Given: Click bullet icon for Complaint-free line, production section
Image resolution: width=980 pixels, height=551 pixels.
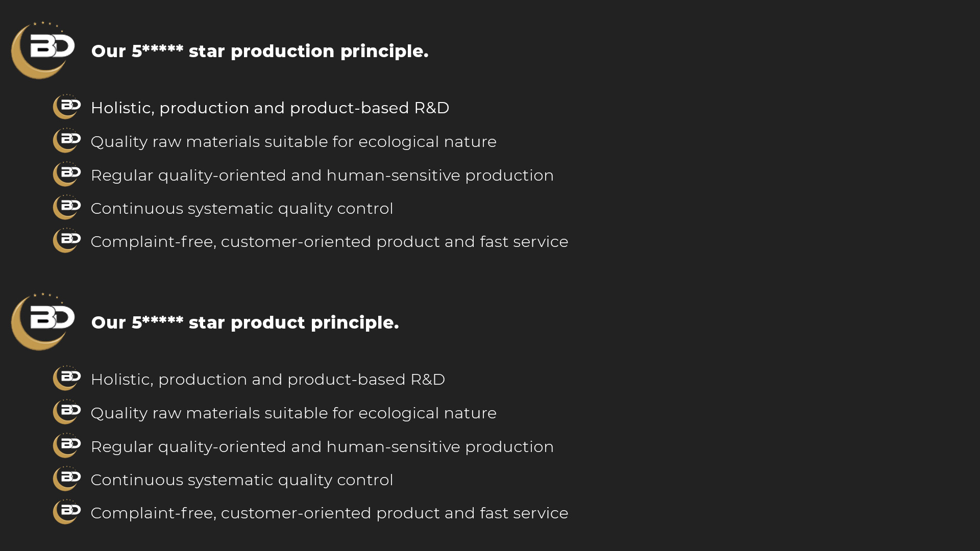Looking at the screenshot, I should (x=67, y=240).
